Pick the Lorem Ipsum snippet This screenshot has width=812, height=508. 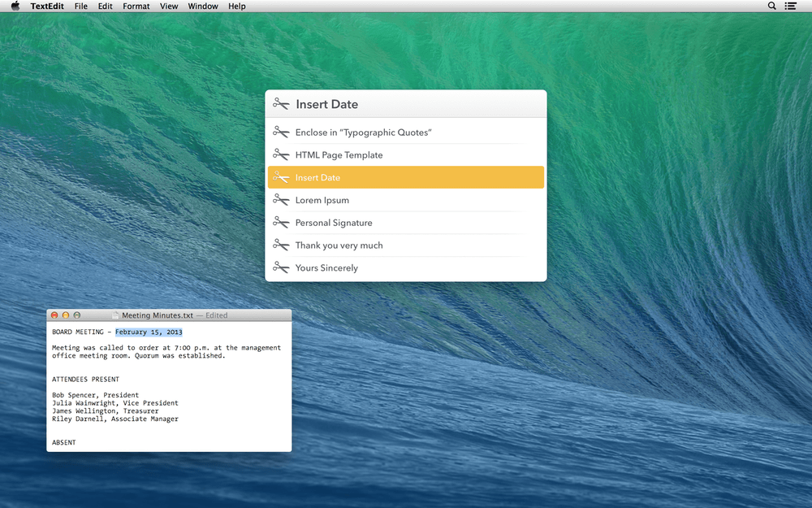click(406, 200)
